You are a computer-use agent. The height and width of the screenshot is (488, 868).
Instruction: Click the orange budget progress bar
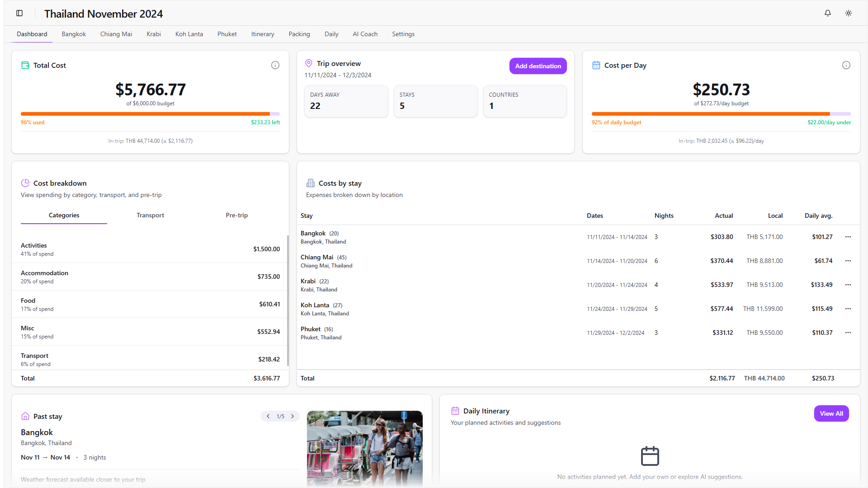click(150, 114)
